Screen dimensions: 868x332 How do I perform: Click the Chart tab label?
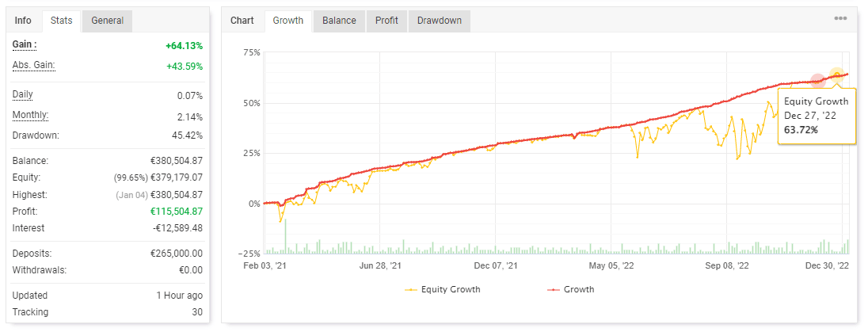pos(242,21)
